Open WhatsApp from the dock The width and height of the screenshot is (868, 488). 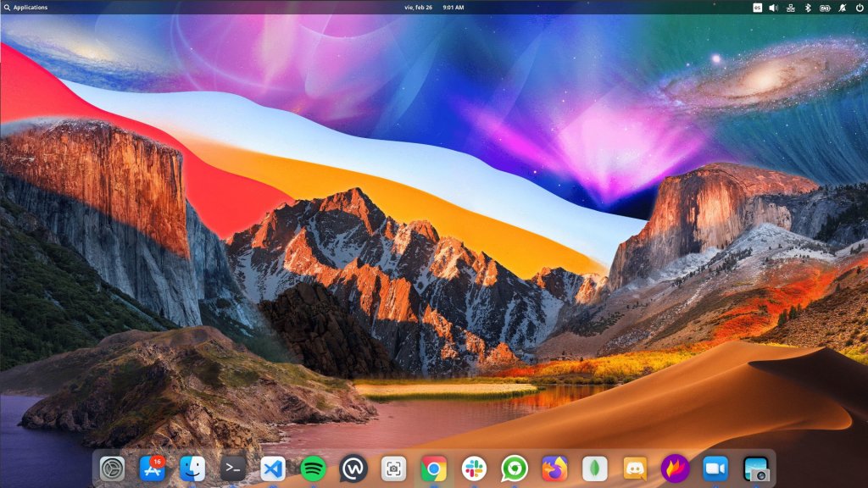[x=515, y=469]
